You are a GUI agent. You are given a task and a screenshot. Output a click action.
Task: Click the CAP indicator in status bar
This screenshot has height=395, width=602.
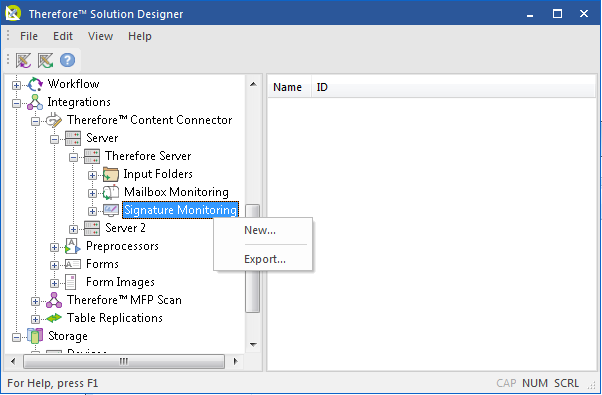506,383
